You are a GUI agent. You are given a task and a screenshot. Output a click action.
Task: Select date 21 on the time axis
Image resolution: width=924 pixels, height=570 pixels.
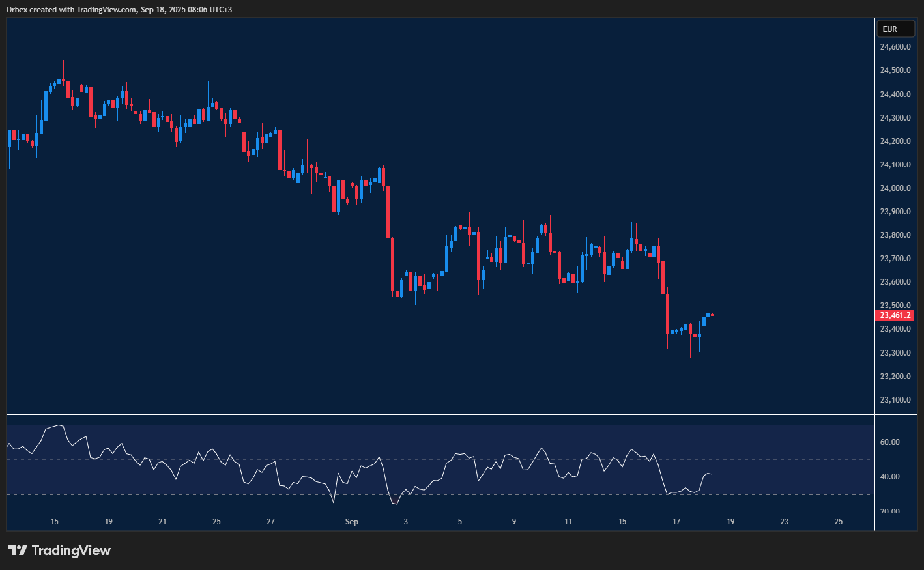coord(162,522)
